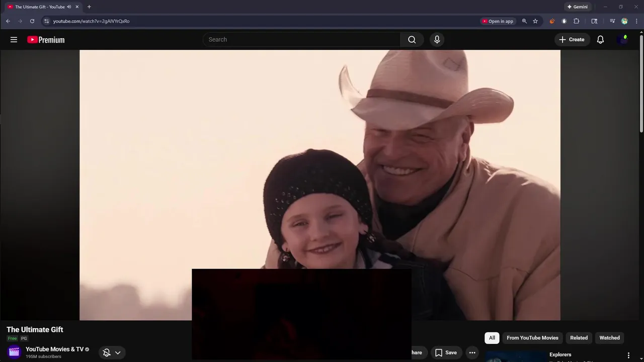Open a new browser tab
Image resolution: width=644 pixels, height=362 pixels.
pyautogui.click(x=89, y=7)
